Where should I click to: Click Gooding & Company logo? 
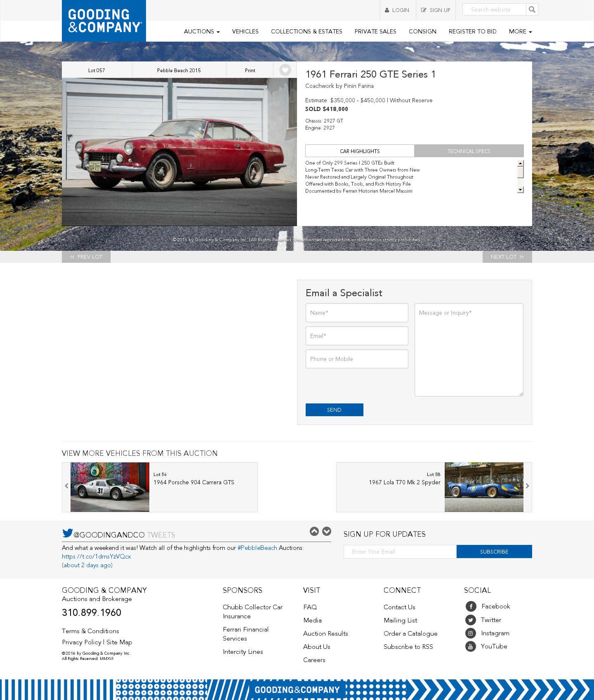point(104,21)
